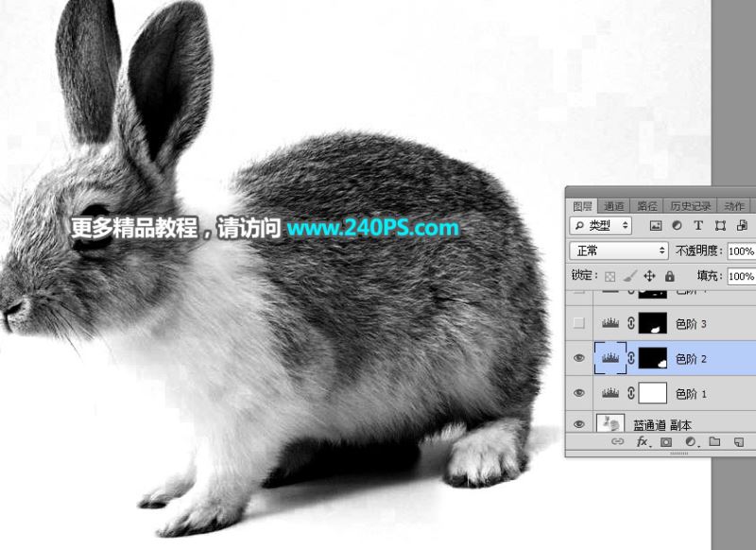The height and width of the screenshot is (550, 756).
Task: Create new group folder icon
Action: point(714,441)
